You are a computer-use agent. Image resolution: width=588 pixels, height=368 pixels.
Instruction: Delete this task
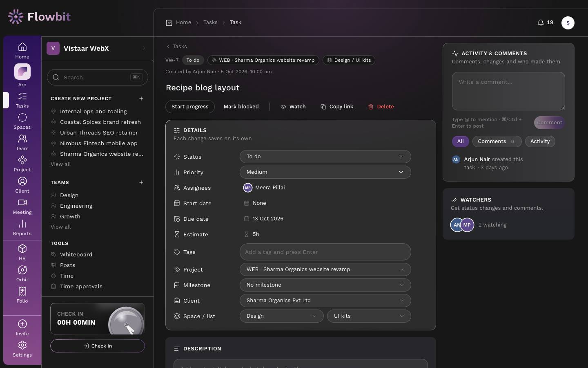[x=381, y=107]
